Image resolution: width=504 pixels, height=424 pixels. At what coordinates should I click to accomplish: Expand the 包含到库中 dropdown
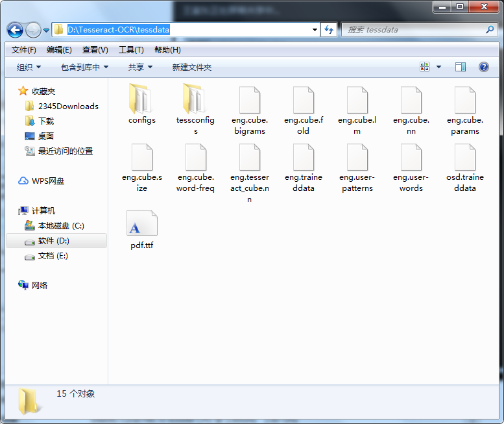[84, 68]
